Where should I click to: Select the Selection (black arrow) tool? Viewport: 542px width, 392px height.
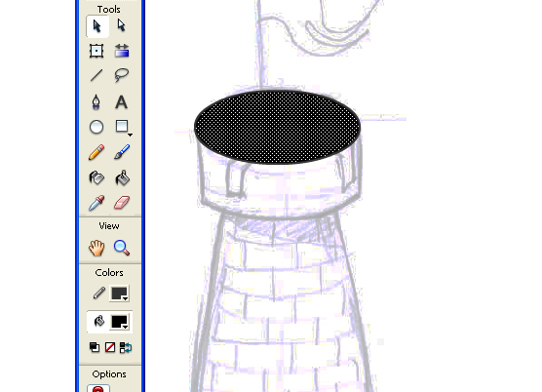coord(97,26)
